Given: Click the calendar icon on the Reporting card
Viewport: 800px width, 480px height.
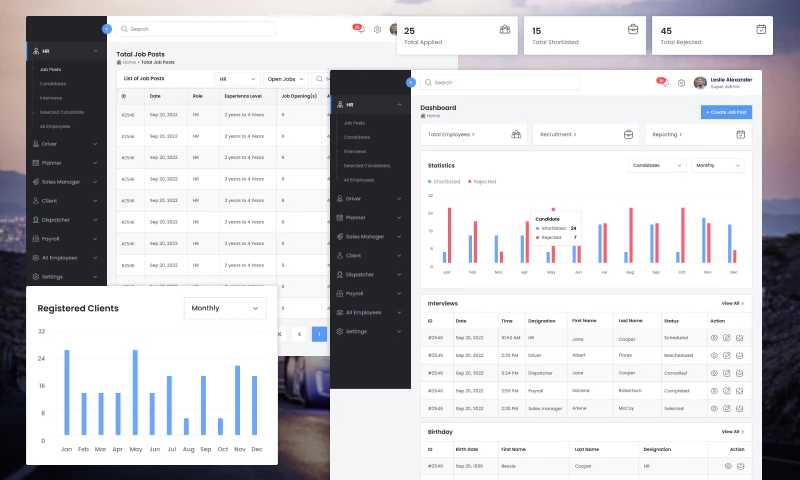Looking at the screenshot, I should [x=740, y=134].
